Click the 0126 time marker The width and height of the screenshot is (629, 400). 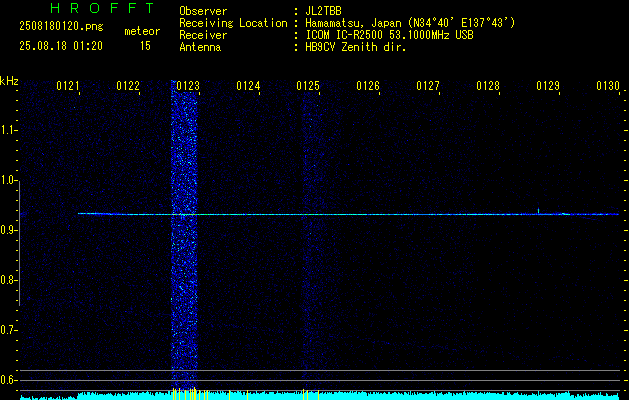coord(368,86)
